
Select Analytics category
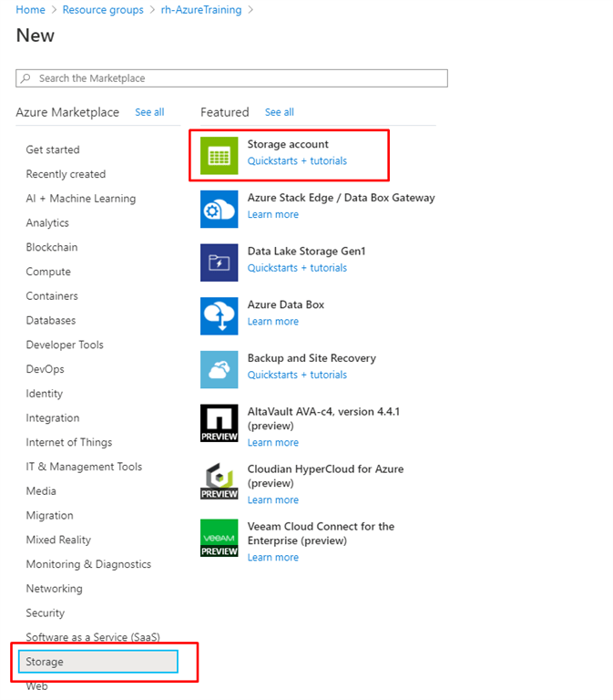point(47,222)
